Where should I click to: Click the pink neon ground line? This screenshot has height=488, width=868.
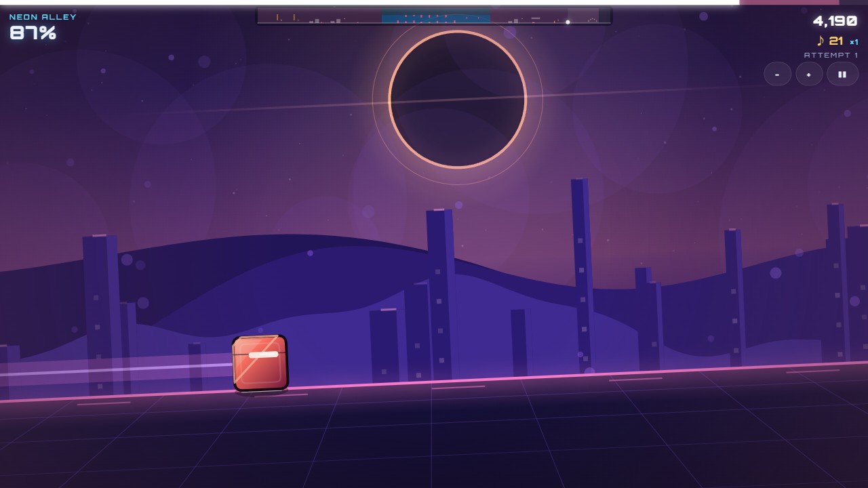click(434, 382)
